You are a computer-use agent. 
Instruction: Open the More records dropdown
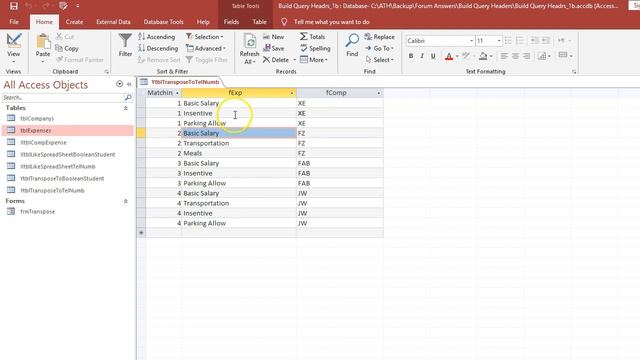(314, 60)
